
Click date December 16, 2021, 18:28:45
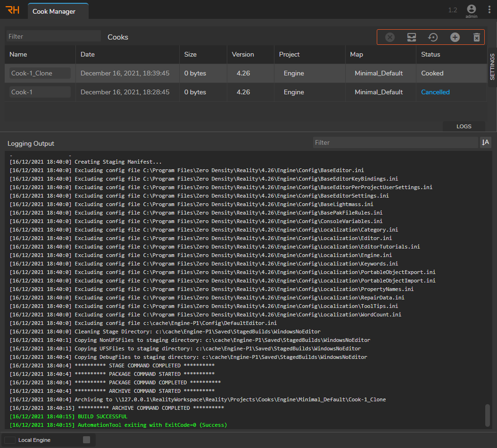click(125, 92)
